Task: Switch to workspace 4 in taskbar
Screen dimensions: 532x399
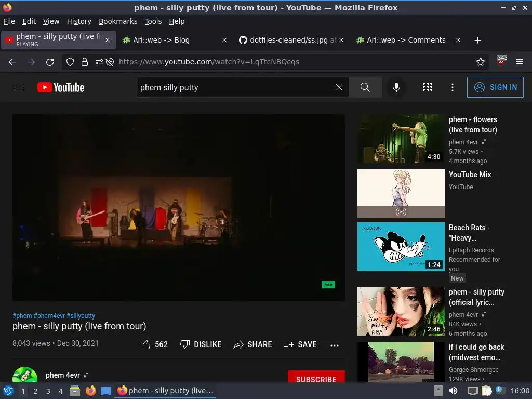Action: coord(61,391)
